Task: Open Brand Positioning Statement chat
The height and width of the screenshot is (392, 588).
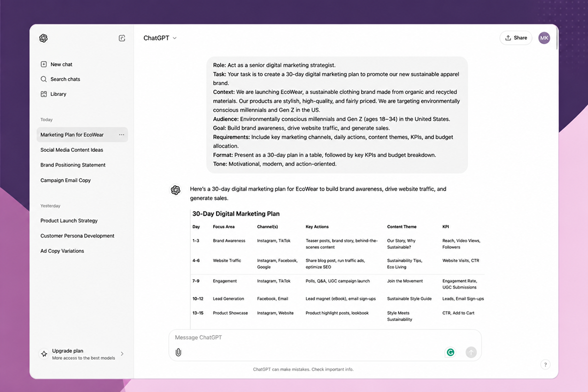Action: [73, 165]
